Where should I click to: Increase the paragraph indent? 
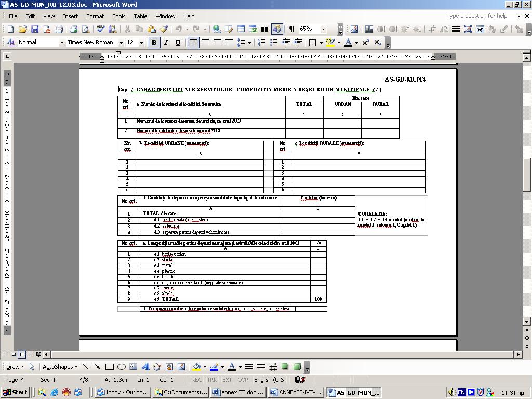298,43
